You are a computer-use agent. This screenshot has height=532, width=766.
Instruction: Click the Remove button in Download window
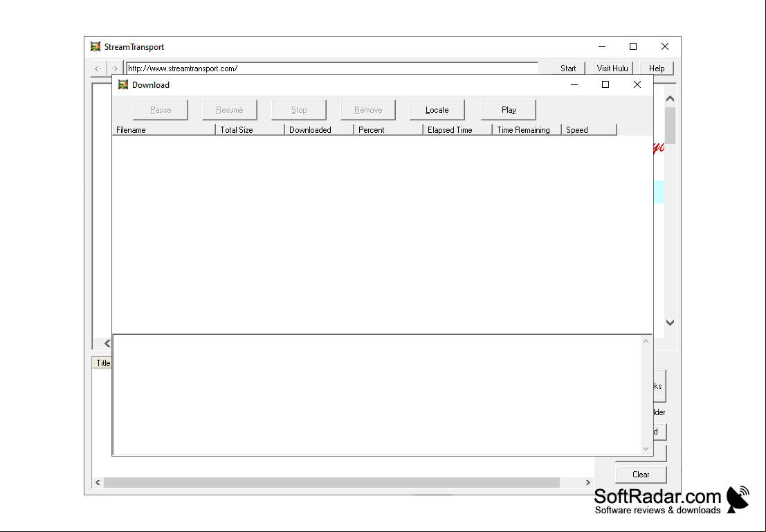point(368,110)
